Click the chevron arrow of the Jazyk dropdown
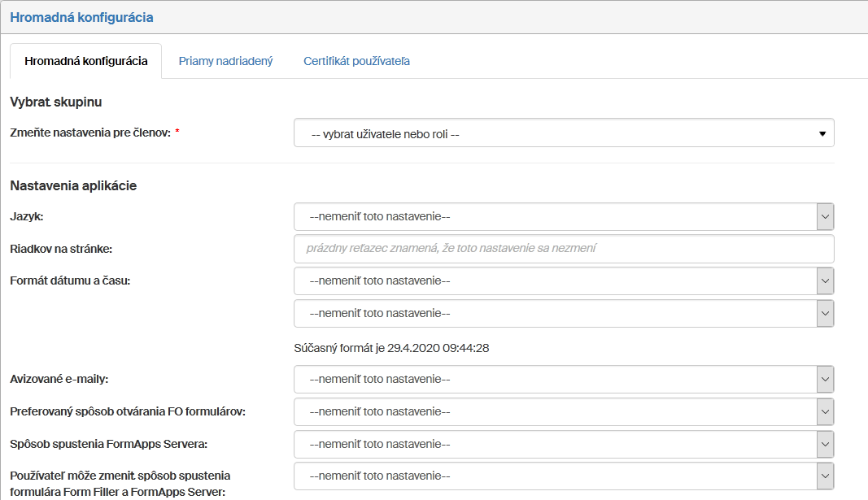 tap(825, 217)
